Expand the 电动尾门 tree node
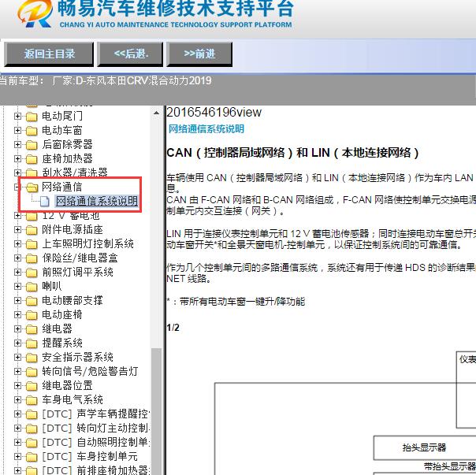 point(17,116)
